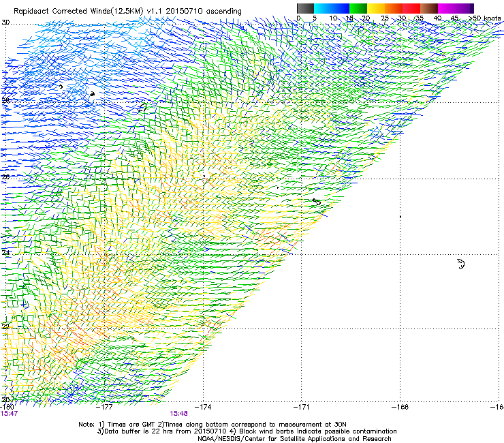Image resolution: width=504 pixels, height=443 pixels.
Task: Click the cyan 5–10 knots color segment
Action: (323, 8)
